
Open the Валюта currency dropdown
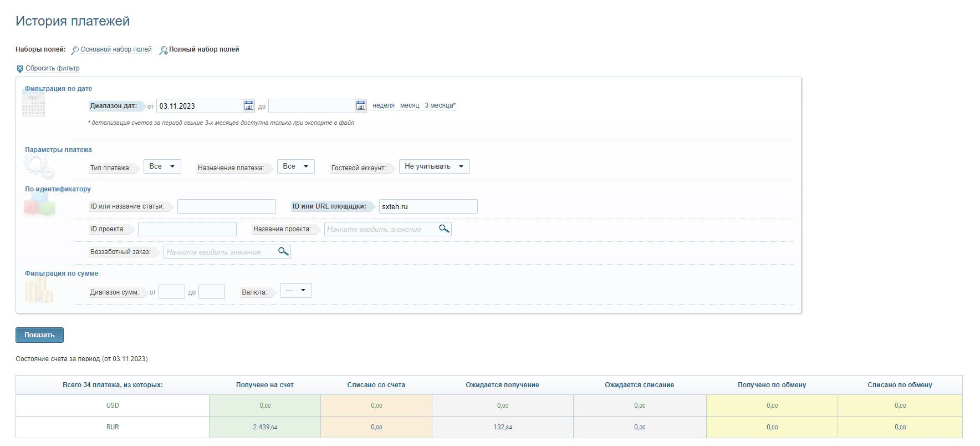pyautogui.click(x=295, y=291)
